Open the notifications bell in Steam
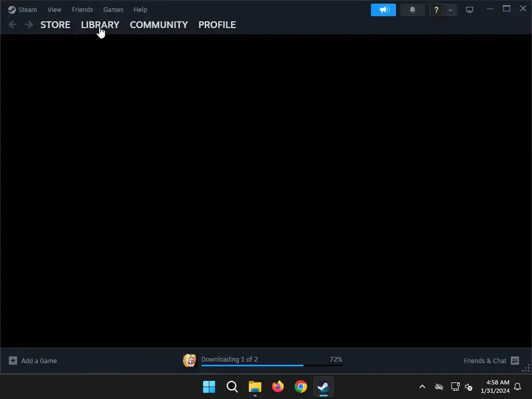532x399 pixels. point(413,10)
